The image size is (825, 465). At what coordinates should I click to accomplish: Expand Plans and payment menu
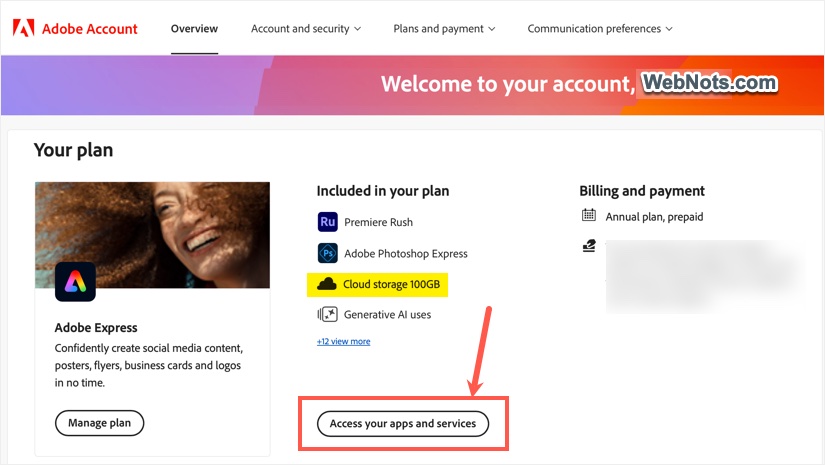tap(444, 29)
